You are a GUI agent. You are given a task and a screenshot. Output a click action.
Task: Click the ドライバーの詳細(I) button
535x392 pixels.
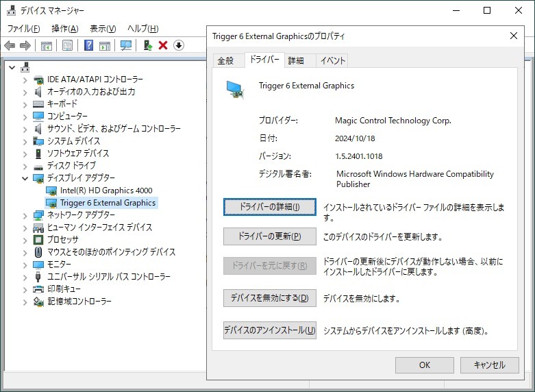pos(269,207)
